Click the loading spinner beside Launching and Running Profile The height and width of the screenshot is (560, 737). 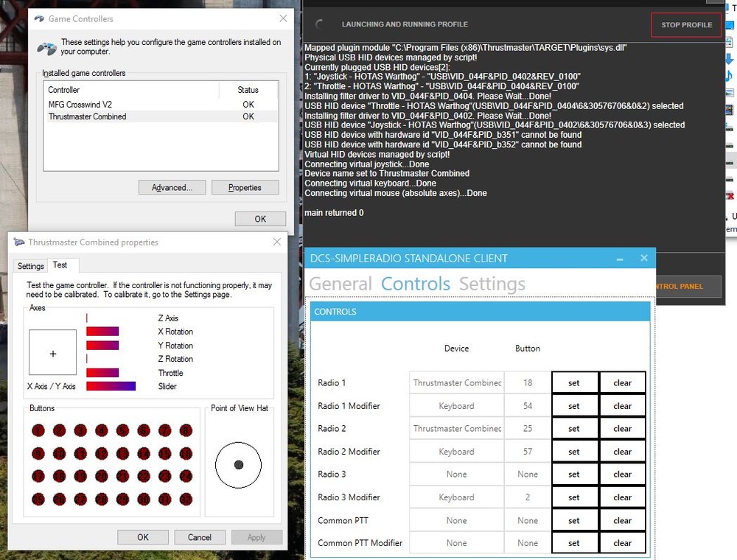(320, 24)
